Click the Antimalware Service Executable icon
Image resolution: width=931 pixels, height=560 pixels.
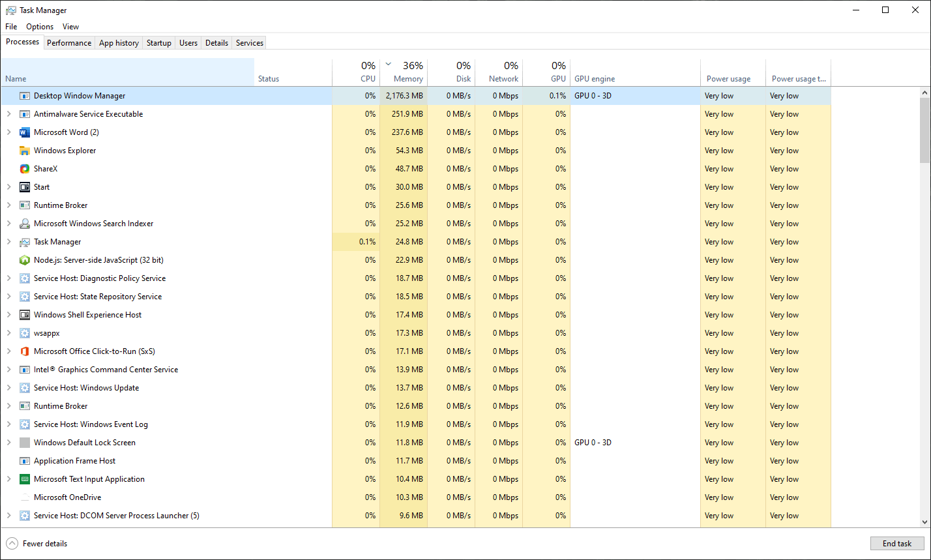pos(25,114)
